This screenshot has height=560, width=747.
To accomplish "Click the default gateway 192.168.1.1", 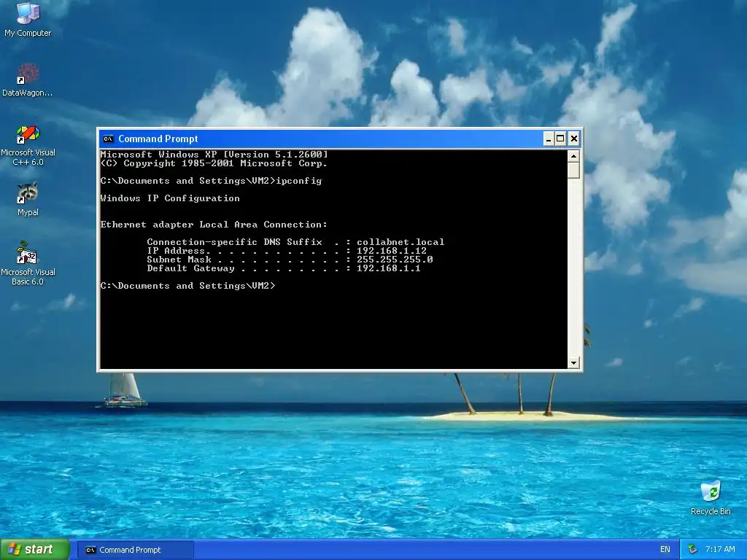I will pyautogui.click(x=389, y=268).
